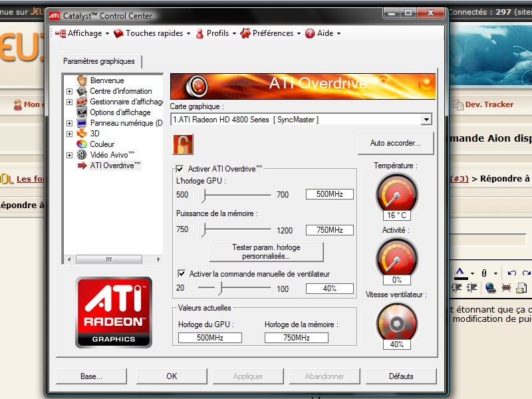The height and width of the screenshot is (399, 532).
Task: Click the 3D cube icon
Action: click(x=82, y=134)
